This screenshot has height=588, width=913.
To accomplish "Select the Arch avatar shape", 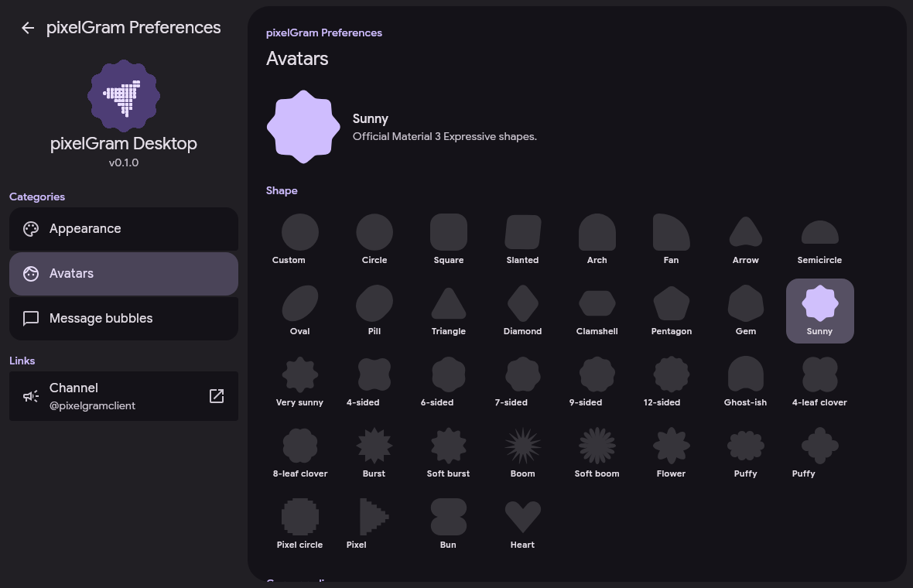I will coord(597,240).
